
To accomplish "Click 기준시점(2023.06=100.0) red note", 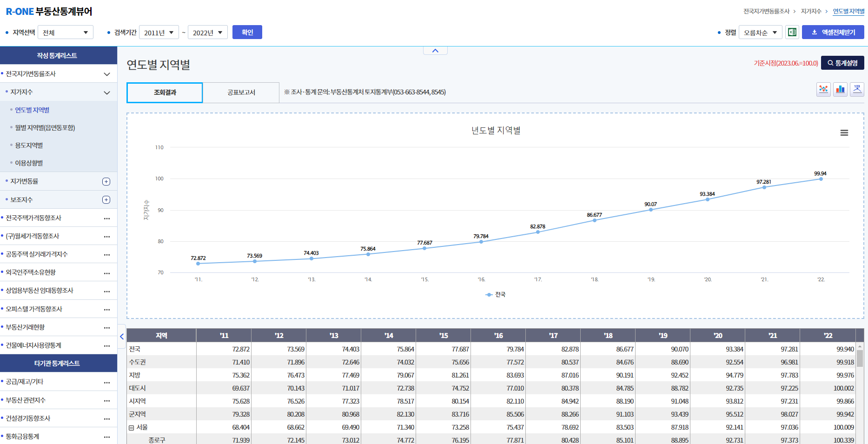I will tap(786, 63).
